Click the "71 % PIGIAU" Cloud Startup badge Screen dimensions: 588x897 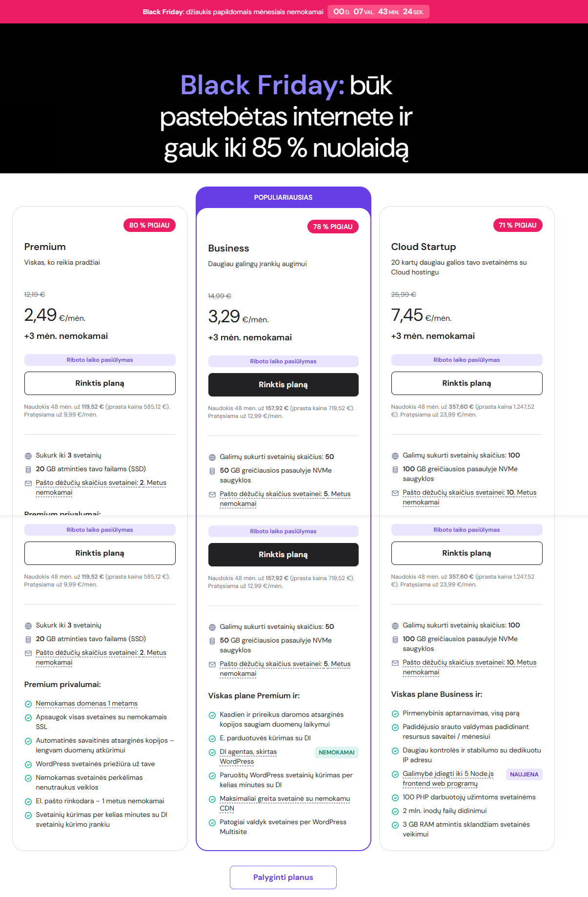[517, 225]
